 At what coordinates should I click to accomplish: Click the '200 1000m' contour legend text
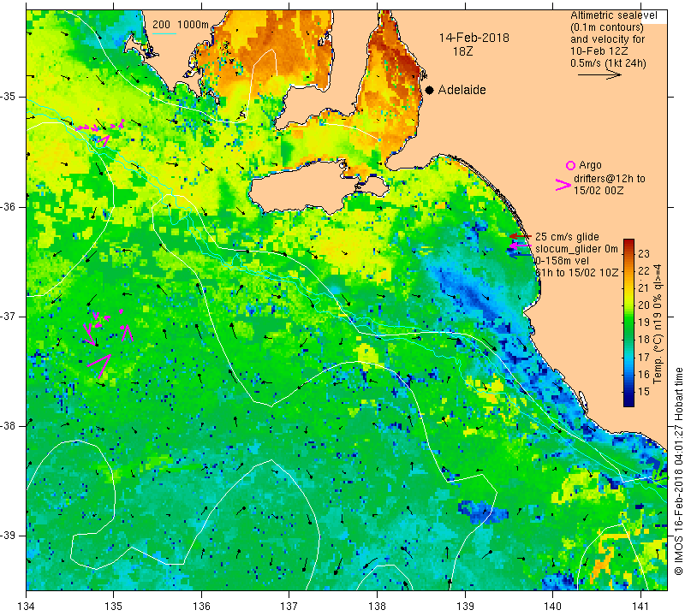coord(181,25)
